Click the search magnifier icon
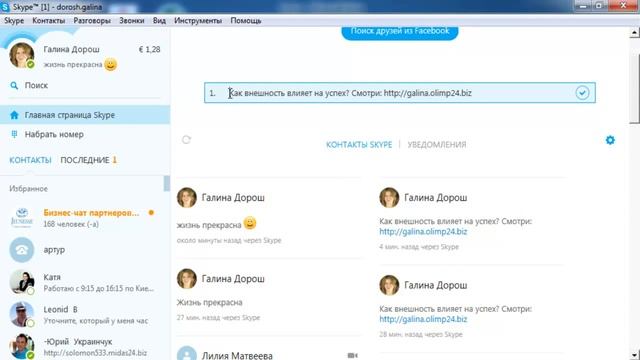Viewport: 640px width, 360px height. 14,85
